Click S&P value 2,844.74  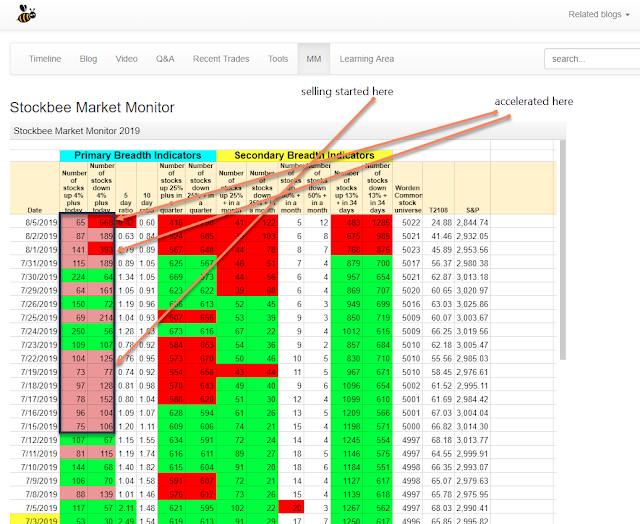pyautogui.click(x=472, y=223)
